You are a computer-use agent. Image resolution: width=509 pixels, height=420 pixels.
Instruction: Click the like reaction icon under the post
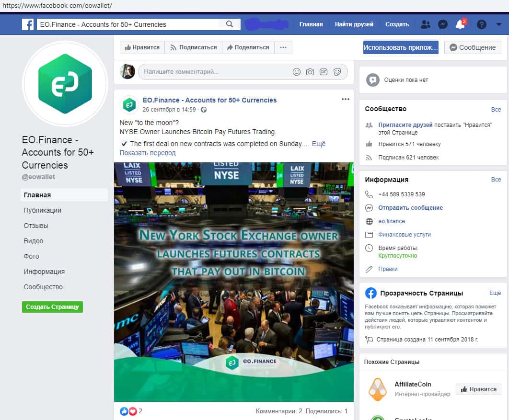click(124, 411)
